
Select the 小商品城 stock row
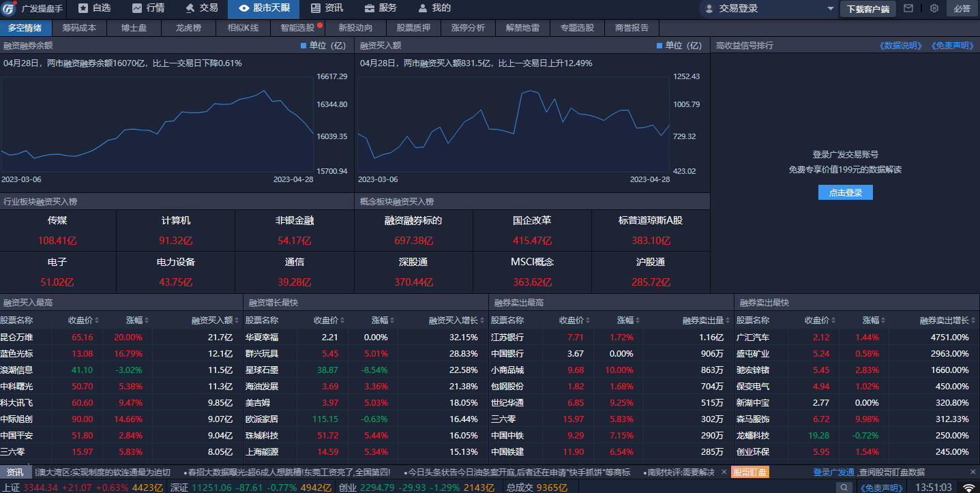point(612,370)
